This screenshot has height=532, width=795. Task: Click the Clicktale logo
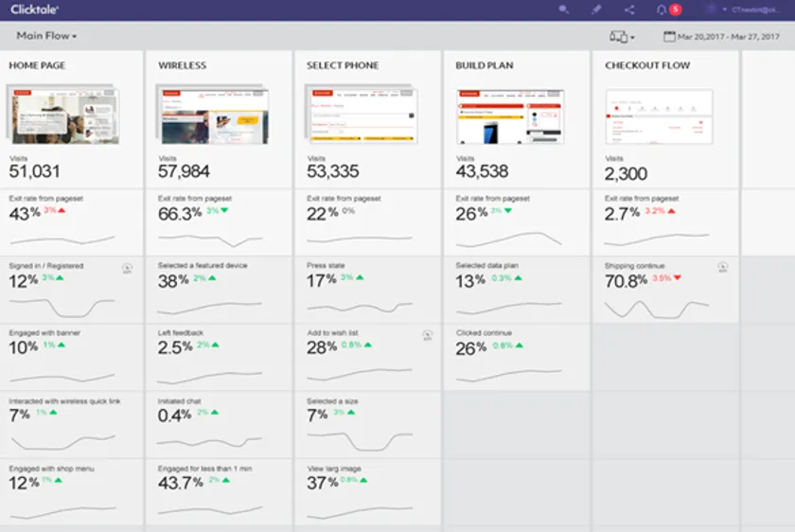pos(34,9)
